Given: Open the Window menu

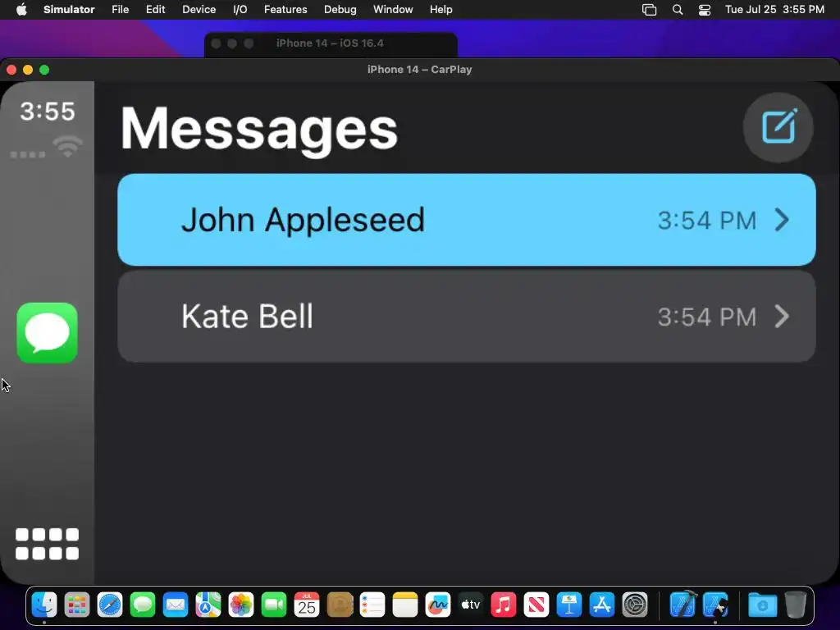Looking at the screenshot, I should [393, 10].
